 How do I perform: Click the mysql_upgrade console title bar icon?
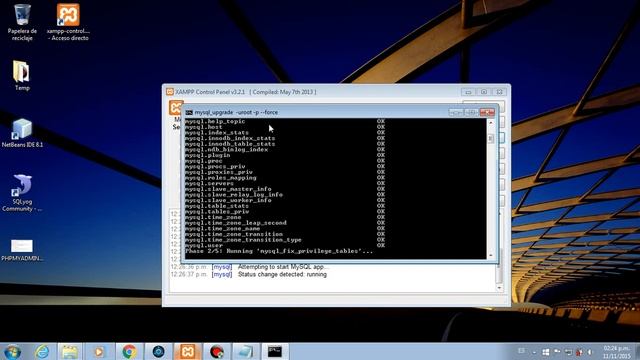click(x=189, y=112)
